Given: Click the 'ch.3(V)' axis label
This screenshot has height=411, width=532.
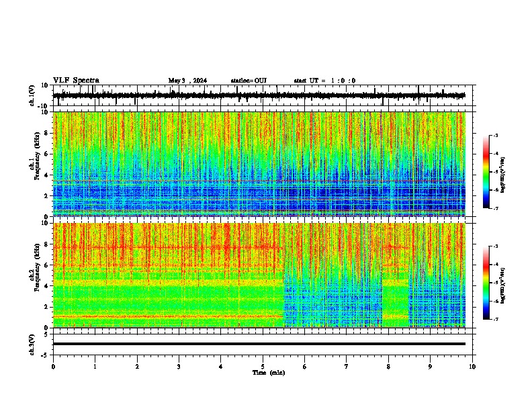Looking at the screenshot, I should (32, 345).
